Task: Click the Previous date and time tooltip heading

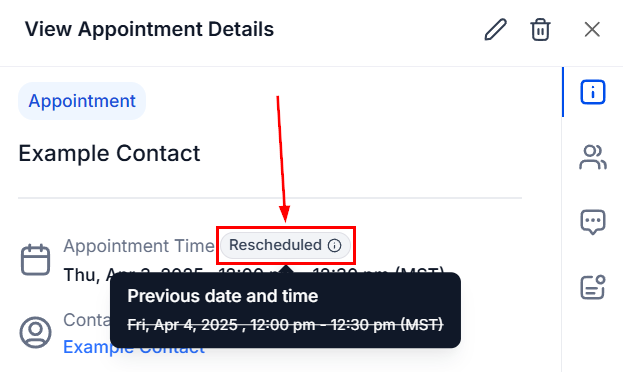Action: point(222,296)
